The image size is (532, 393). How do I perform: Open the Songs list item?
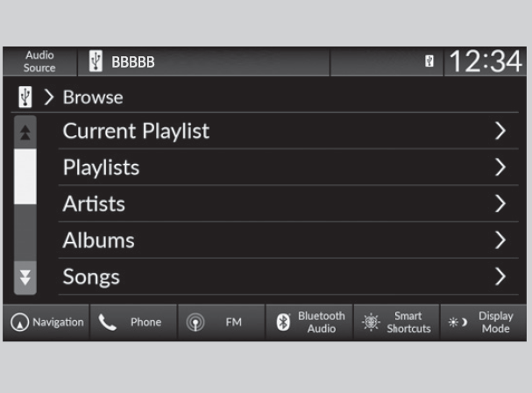click(x=91, y=277)
